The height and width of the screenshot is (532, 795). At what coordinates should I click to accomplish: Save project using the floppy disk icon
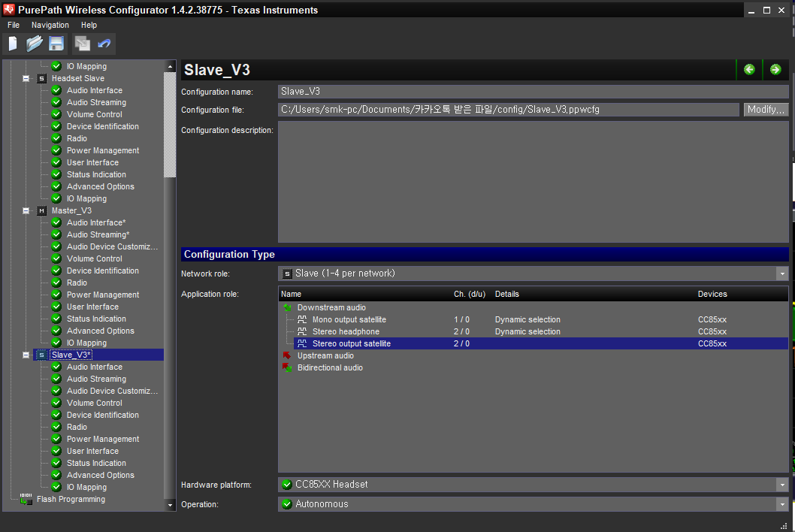click(x=56, y=44)
